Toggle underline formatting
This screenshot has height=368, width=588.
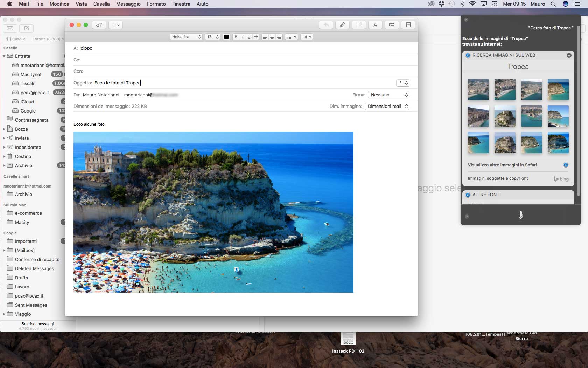(x=249, y=37)
